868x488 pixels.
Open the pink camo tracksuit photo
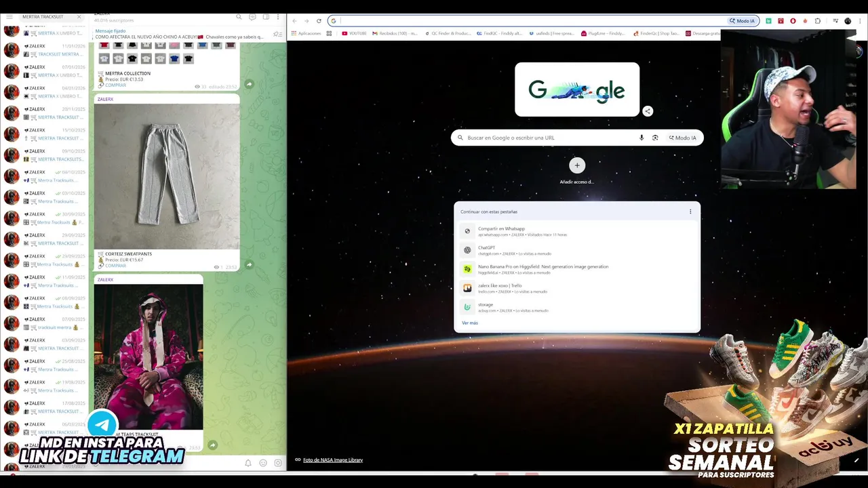click(x=149, y=357)
